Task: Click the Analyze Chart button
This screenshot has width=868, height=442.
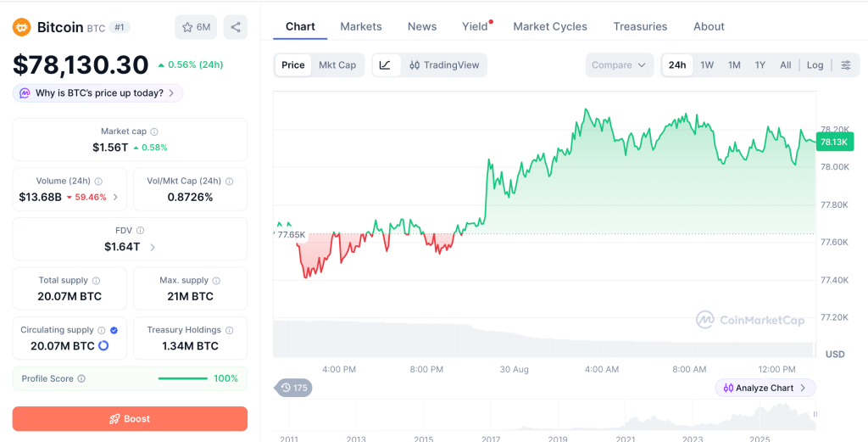Action: click(765, 388)
